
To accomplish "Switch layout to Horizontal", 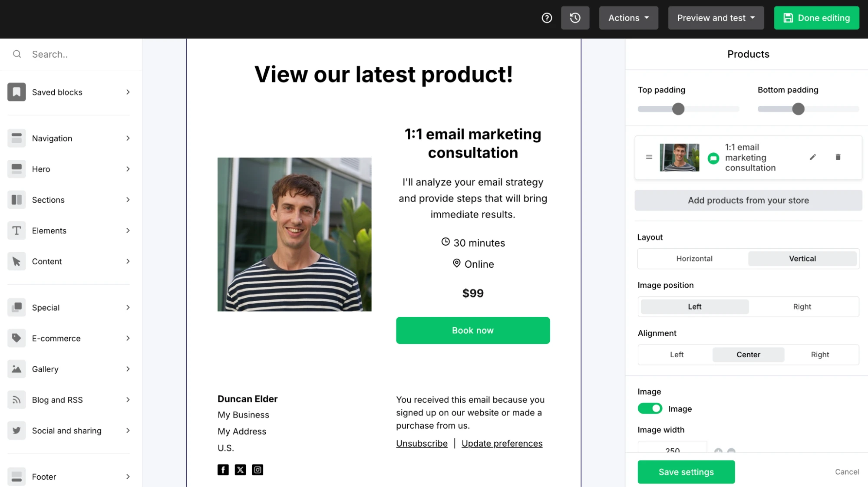I will click(x=694, y=258).
